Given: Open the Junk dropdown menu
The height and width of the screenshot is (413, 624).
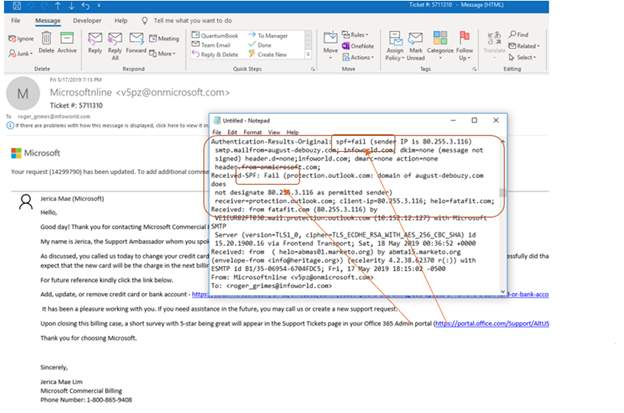Looking at the screenshot, I should click(20, 53).
